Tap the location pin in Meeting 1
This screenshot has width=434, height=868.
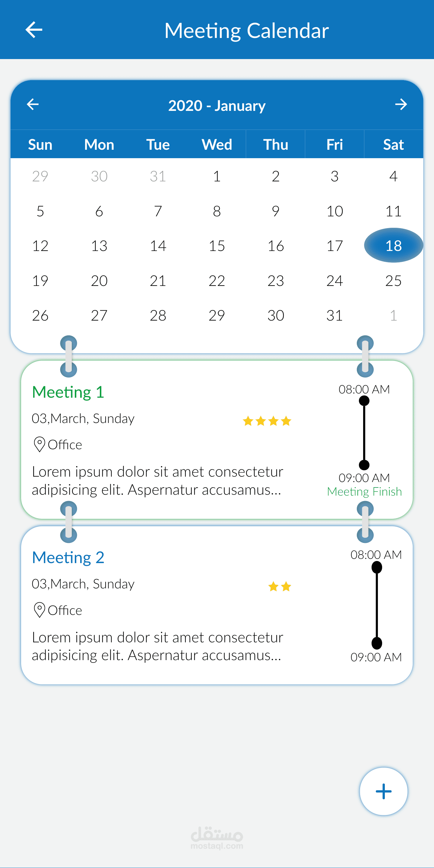(x=40, y=444)
